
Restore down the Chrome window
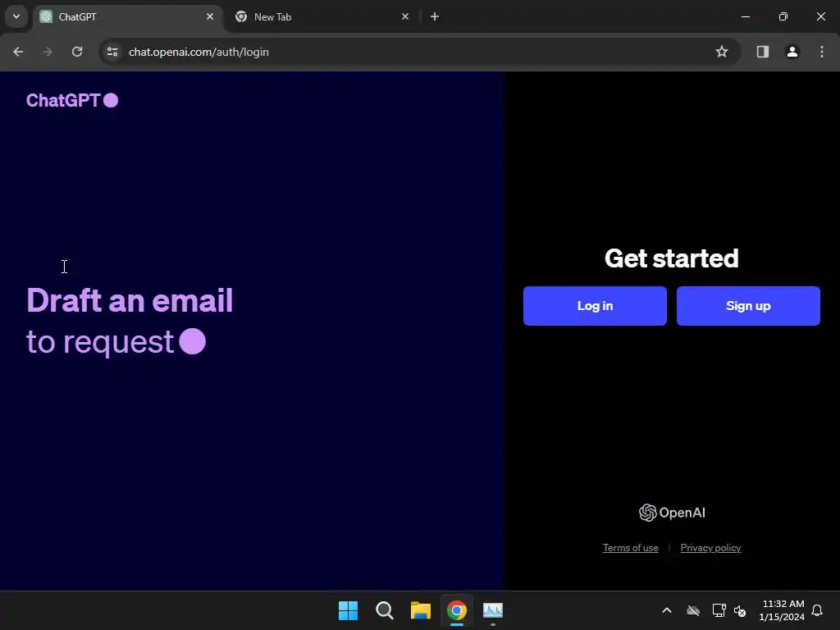click(x=783, y=16)
